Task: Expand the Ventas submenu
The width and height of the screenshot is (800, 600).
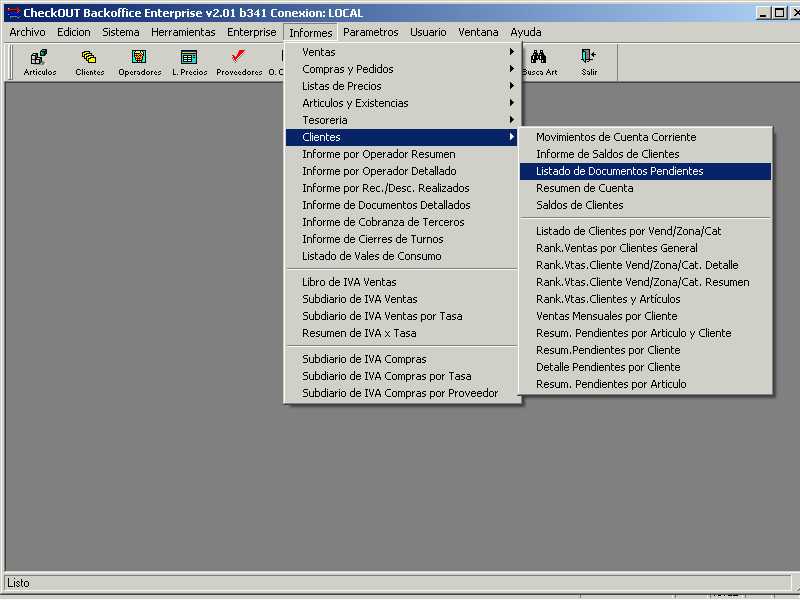Action: pyautogui.click(x=402, y=52)
